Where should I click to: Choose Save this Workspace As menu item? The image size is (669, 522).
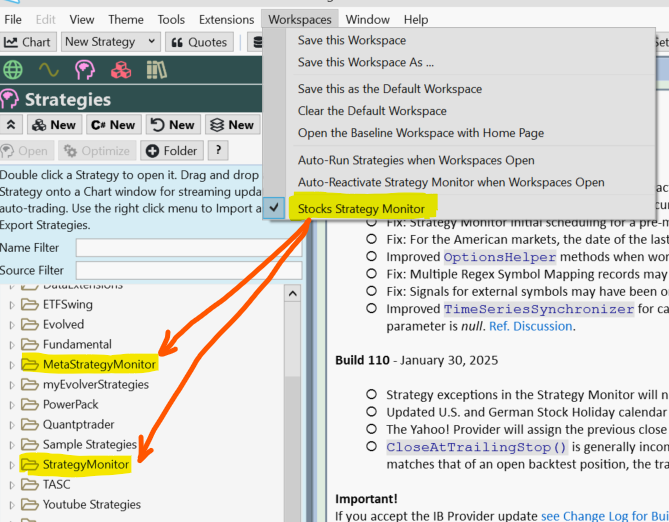(x=365, y=62)
